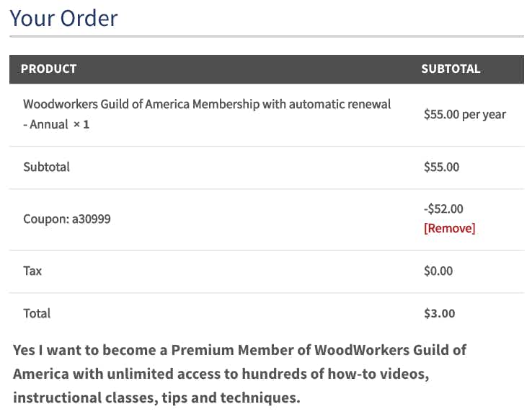This screenshot has height=420, width=532.
Task: Click the dark table header bar
Action: (267, 69)
